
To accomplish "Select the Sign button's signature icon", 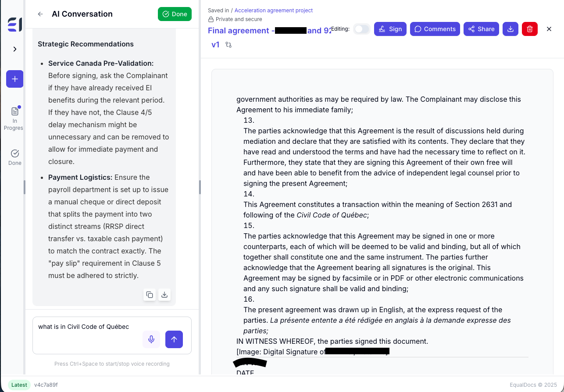I will tap(381, 29).
